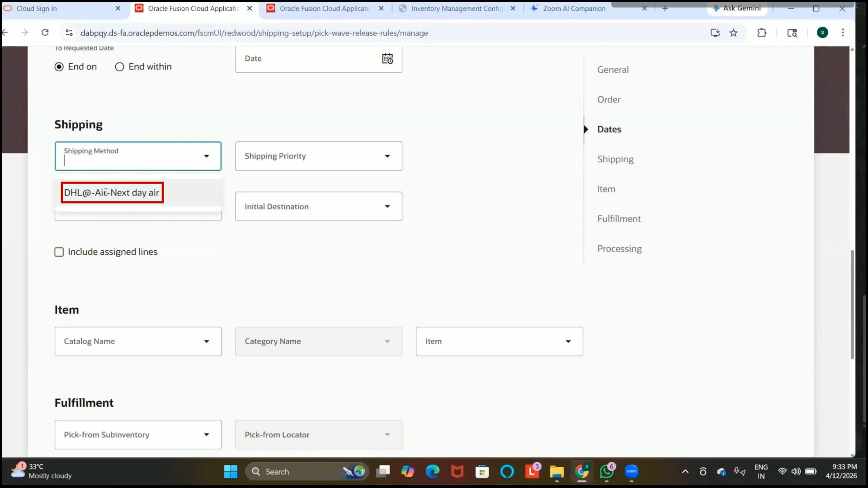
Task: Click the taskbar Search box
Action: click(307, 472)
